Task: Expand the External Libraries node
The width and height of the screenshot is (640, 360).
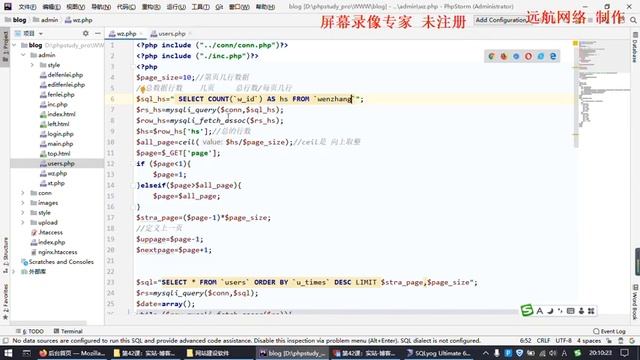Action: tap(14, 271)
